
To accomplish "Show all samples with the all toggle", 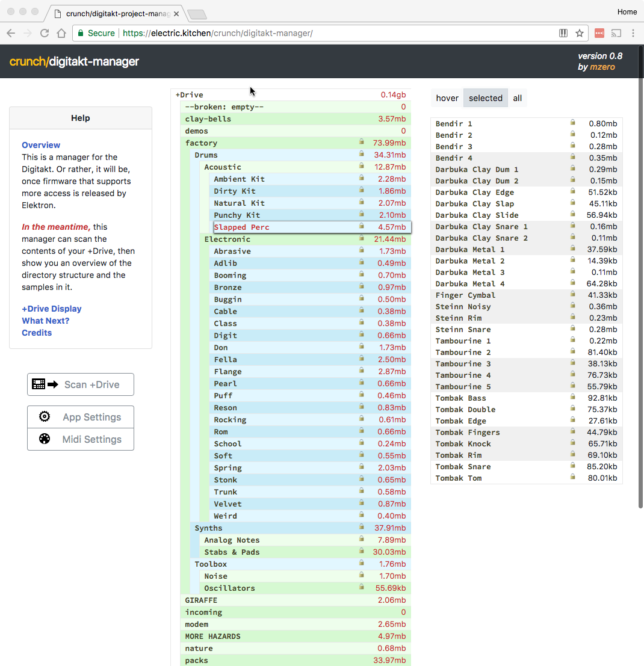I will [x=518, y=98].
